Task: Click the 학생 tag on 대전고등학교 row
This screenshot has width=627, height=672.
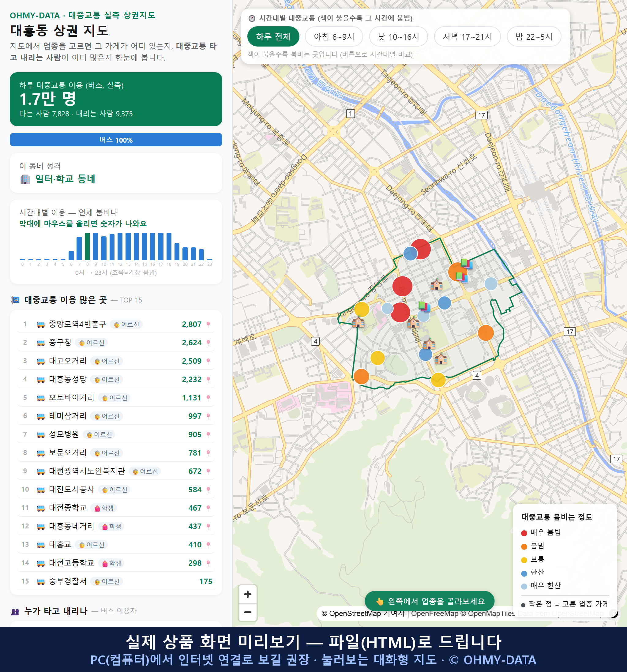Action: 111,563
